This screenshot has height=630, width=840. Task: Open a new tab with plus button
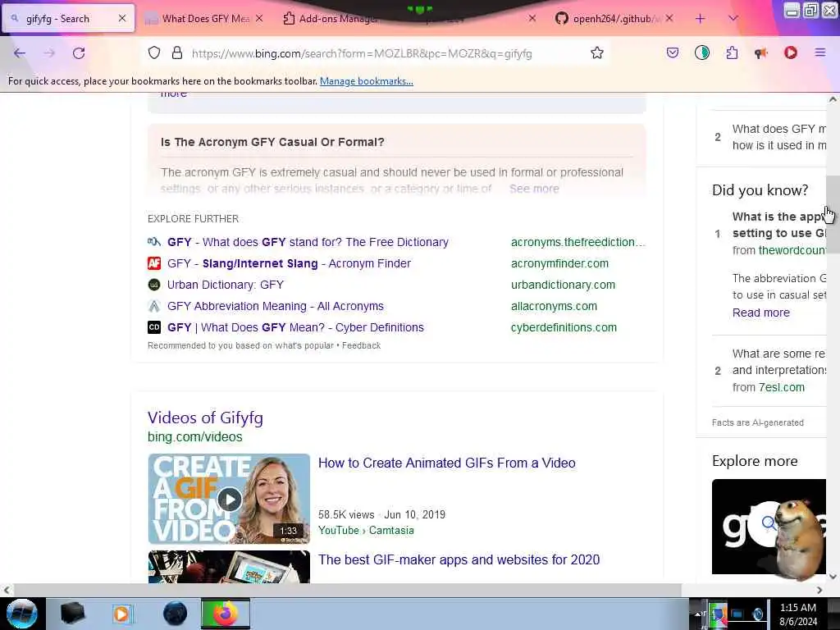(701, 19)
